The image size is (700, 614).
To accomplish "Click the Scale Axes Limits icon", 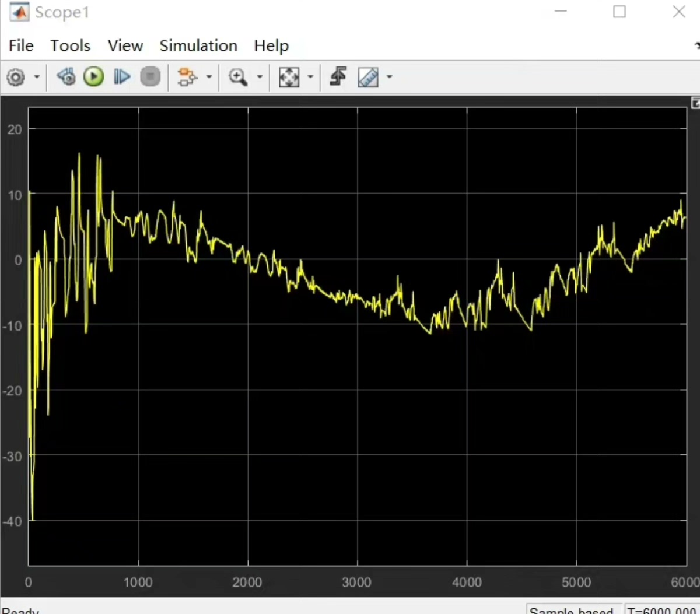I will click(289, 77).
